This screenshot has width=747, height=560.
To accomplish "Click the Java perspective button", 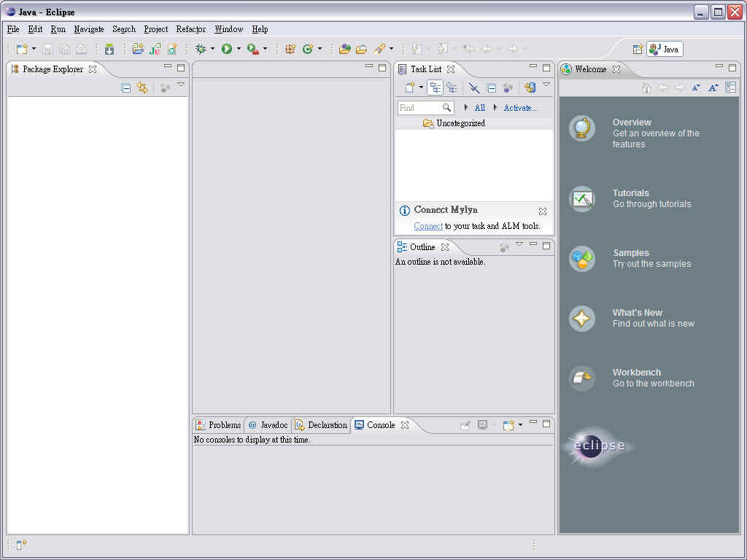I will click(x=665, y=49).
